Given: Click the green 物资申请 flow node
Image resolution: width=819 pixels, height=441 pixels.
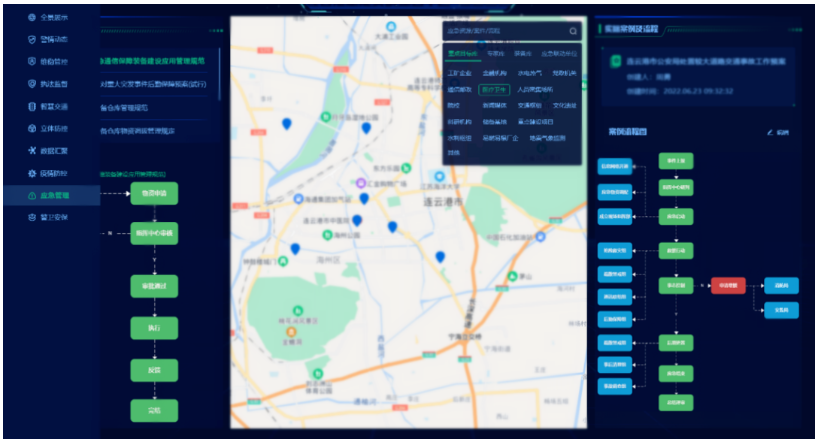Looking at the screenshot, I should click(x=154, y=192).
